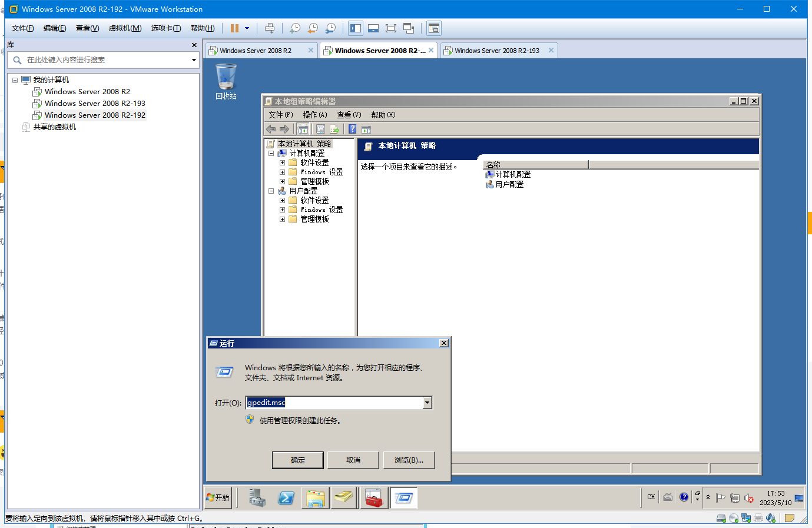The height and width of the screenshot is (528, 812).
Task: Open the VMware snapshot manager
Action: point(331,28)
